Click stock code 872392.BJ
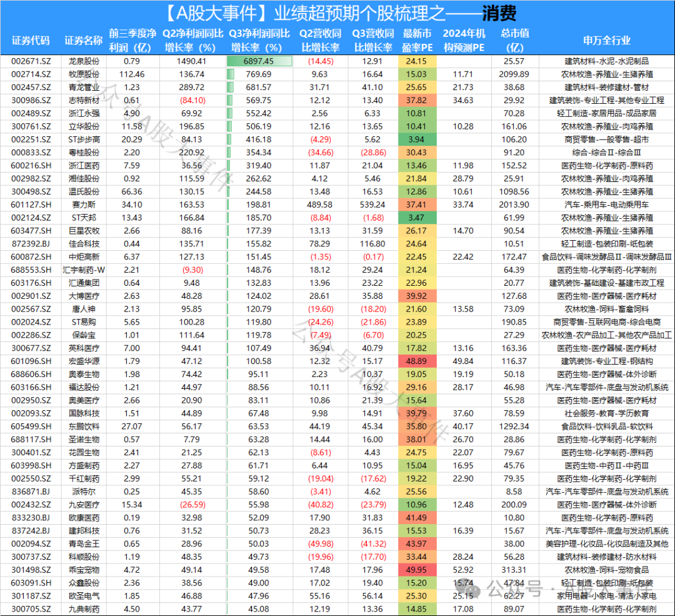This screenshot has width=675, height=616. 31,244
